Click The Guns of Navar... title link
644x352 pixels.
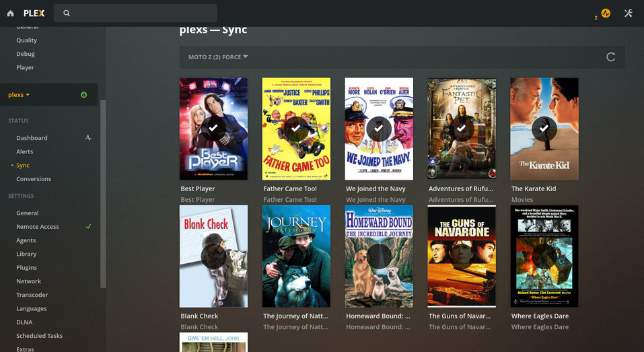click(460, 316)
